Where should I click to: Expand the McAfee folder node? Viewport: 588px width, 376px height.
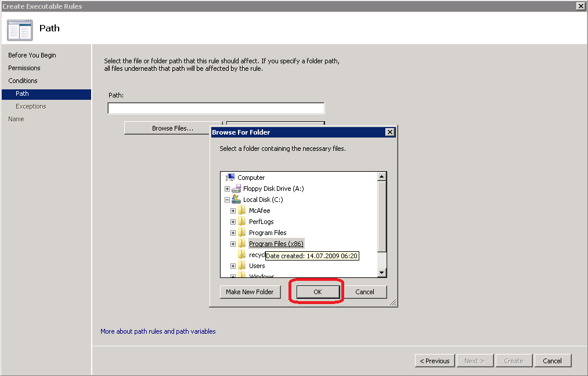point(233,211)
